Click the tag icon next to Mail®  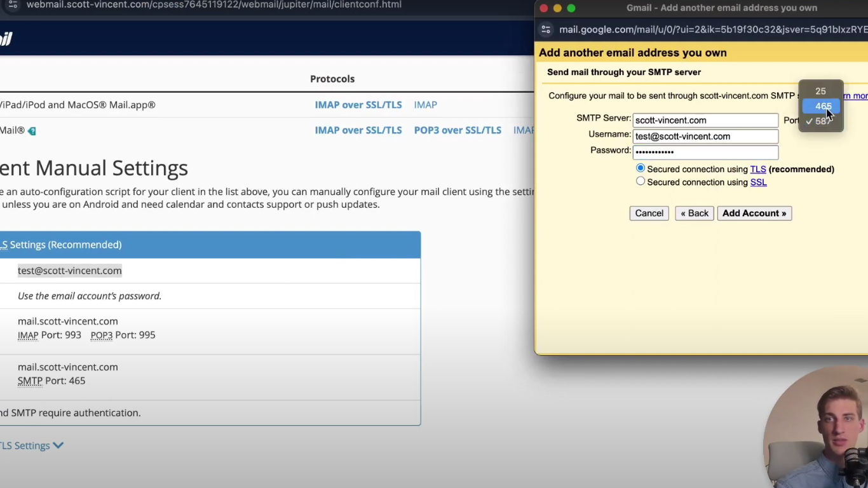point(32,131)
